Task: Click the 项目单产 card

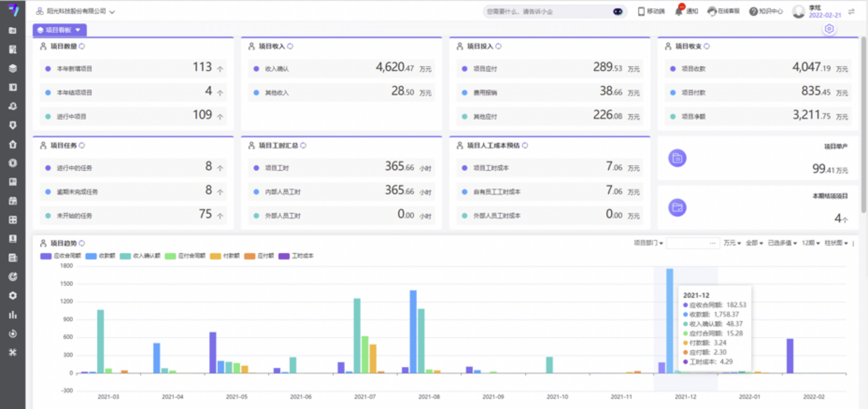Action: 758,158
